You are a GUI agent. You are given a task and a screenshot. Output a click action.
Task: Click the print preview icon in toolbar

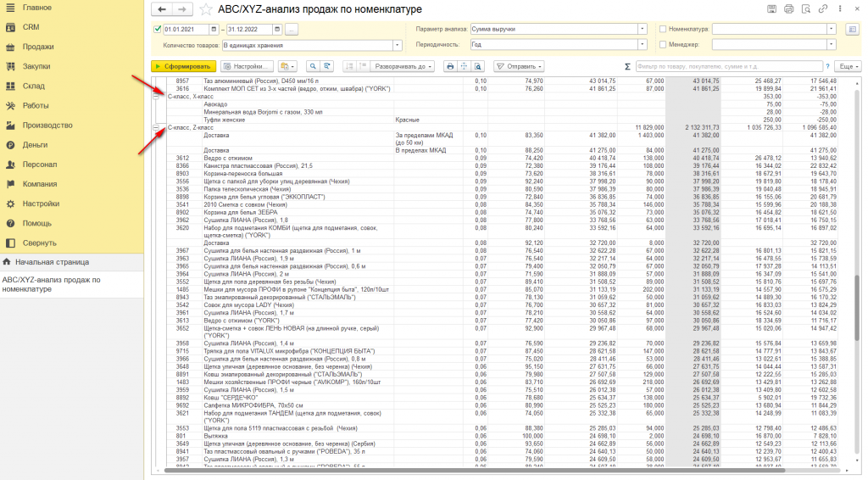click(478, 66)
